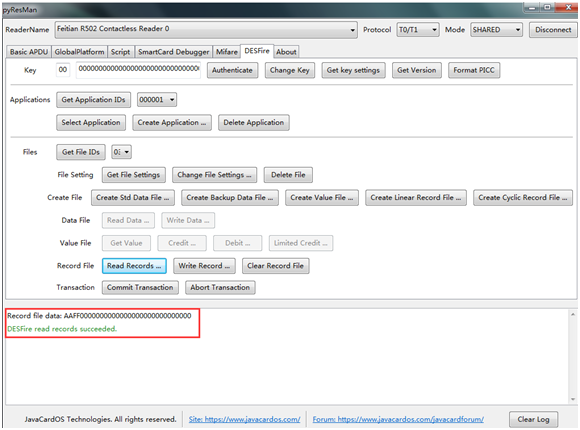580x430 pixels.
Task: Click Format PICC button
Action: click(474, 70)
